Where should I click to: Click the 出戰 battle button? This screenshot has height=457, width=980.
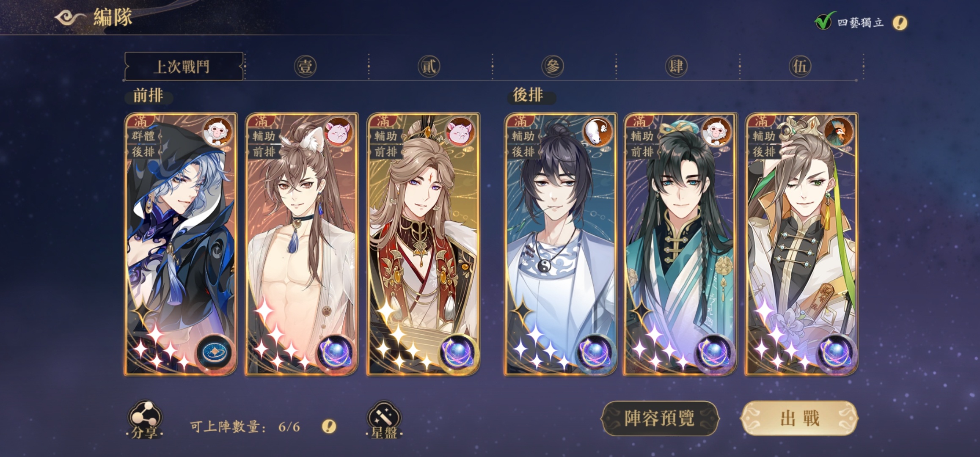click(799, 418)
